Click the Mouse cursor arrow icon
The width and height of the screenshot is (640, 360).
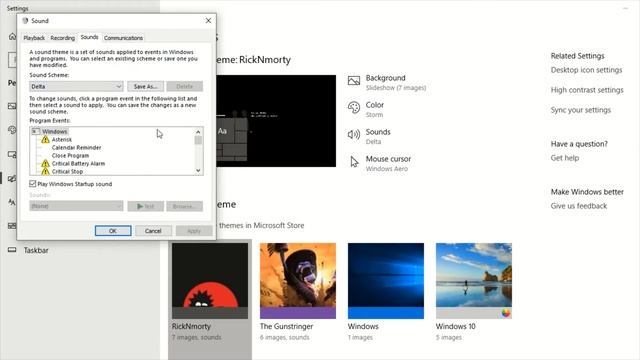(x=354, y=162)
